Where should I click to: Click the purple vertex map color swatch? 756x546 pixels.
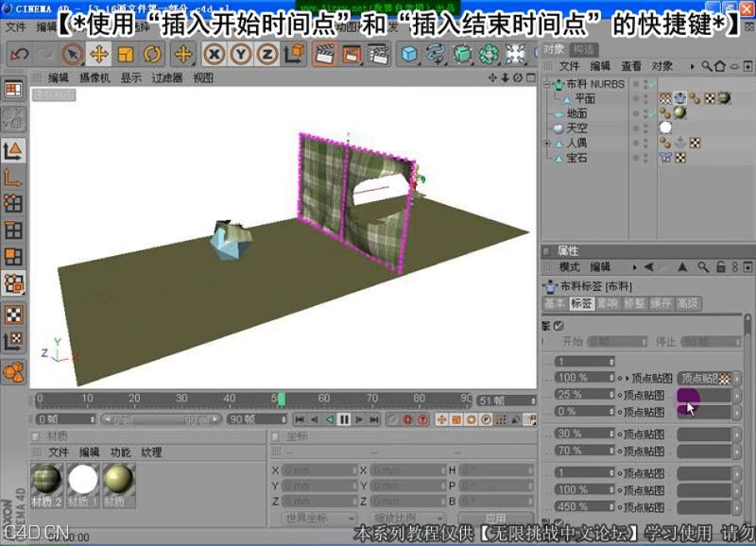[688, 396]
